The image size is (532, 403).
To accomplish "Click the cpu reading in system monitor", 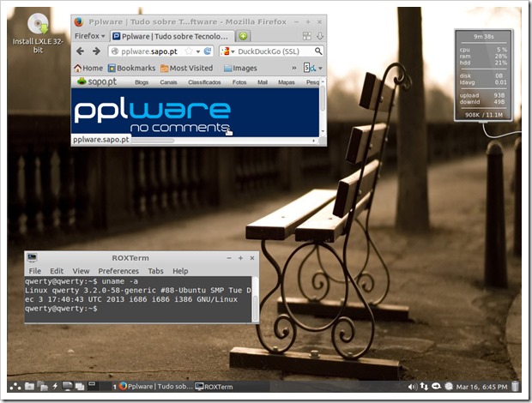I will 483,50.
